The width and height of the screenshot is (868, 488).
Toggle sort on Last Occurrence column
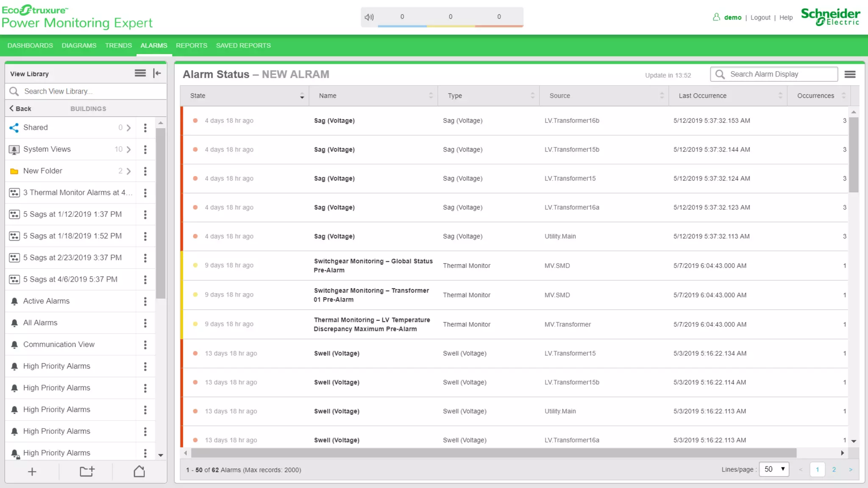[780, 96]
